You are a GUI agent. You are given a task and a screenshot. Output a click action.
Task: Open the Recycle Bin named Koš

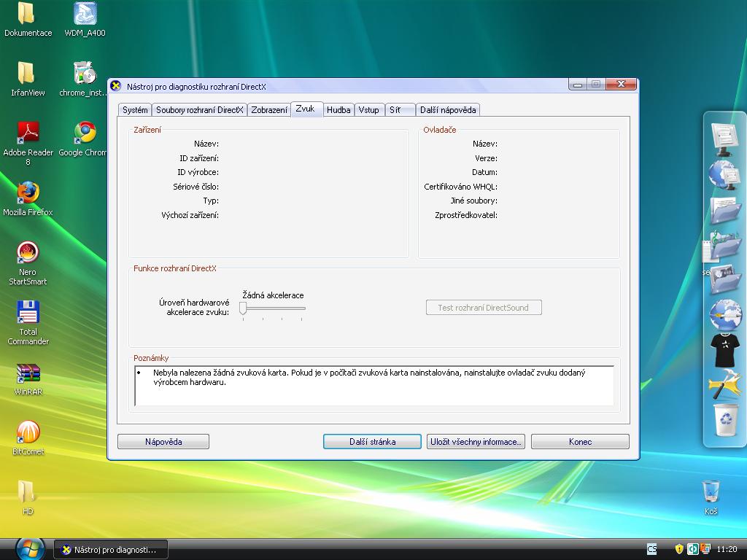[x=711, y=492]
